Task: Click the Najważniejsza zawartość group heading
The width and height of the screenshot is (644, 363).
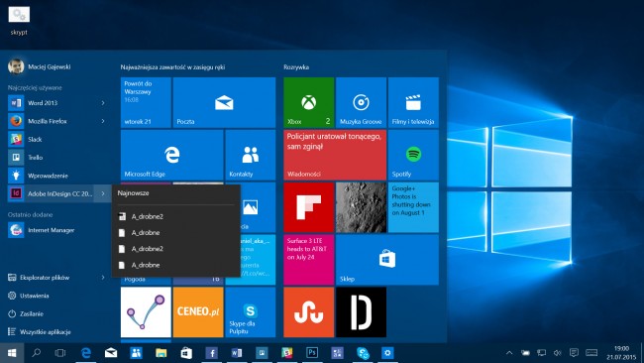Action: click(x=172, y=67)
